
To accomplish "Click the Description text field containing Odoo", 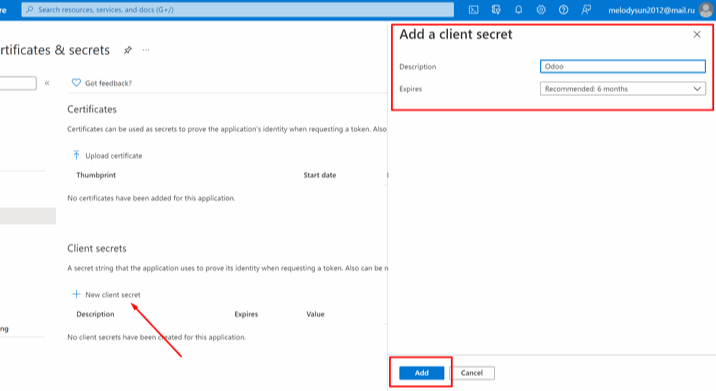I will pyautogui.click(x=622, y=66).
